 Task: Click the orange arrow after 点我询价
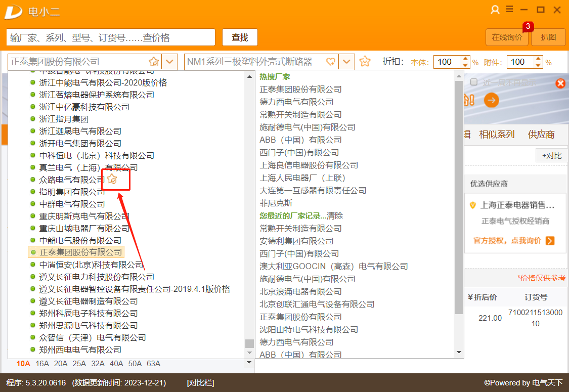(550, 241)
